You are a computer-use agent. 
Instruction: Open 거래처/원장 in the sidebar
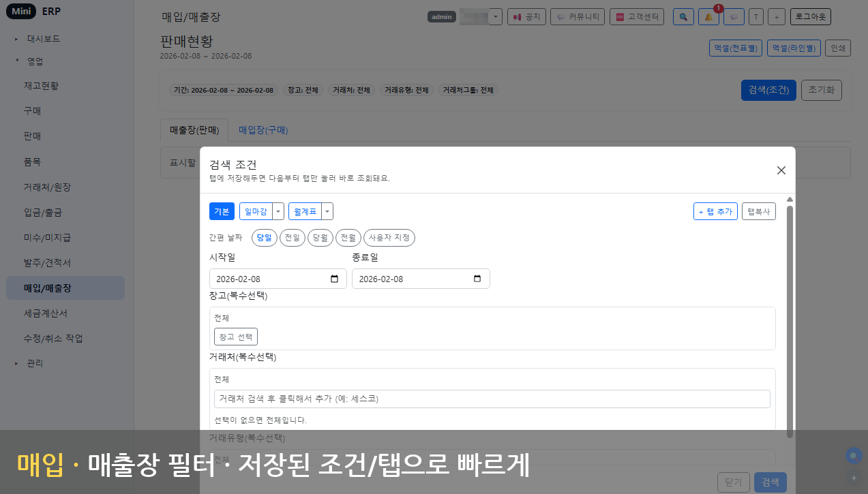coord(65,187)
